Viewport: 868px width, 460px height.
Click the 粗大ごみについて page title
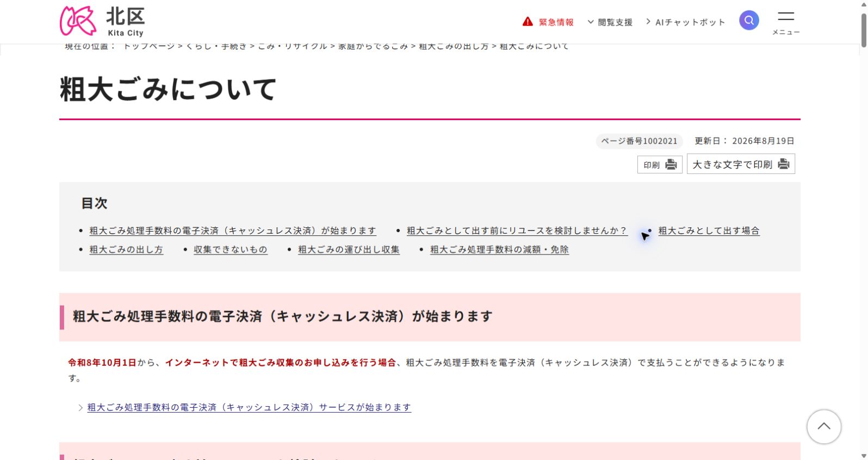(x=169, y=89)
